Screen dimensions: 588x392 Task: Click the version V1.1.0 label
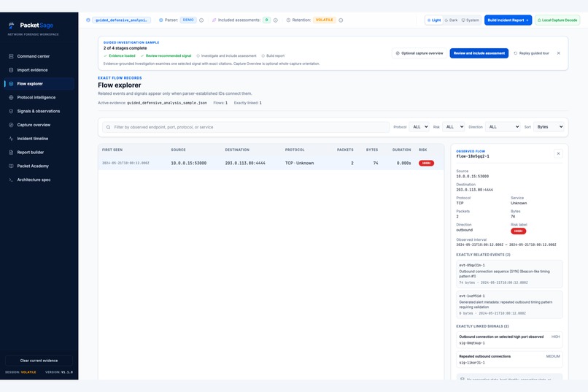[59, 372]
